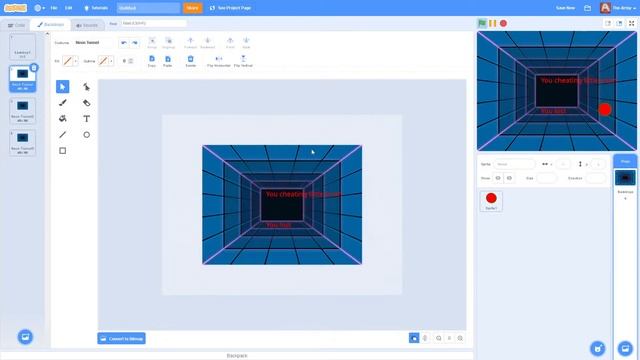Open the Edit menu
This screenshot has height=360, width=640.
69,8
